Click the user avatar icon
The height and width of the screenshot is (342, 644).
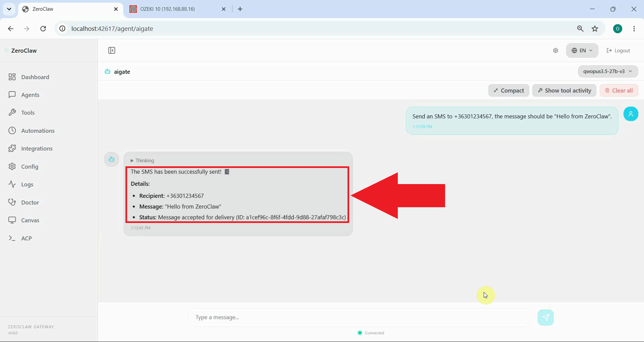tap(631, 114)
